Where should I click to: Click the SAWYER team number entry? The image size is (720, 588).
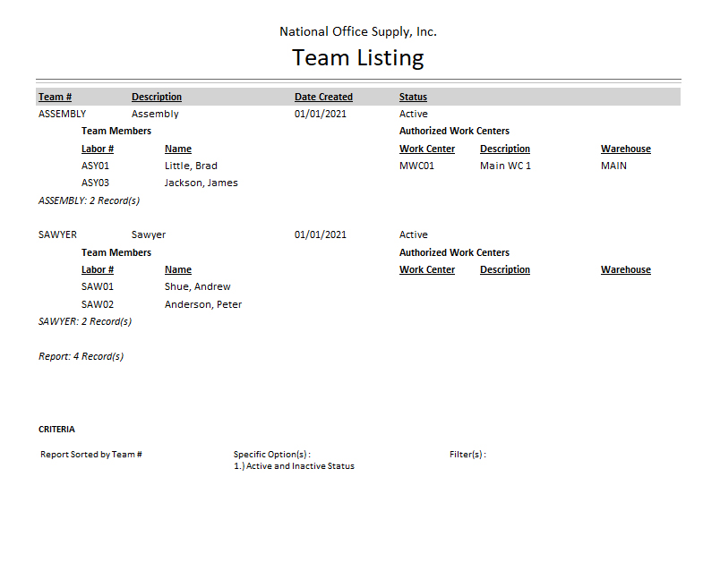pos(58,234)
